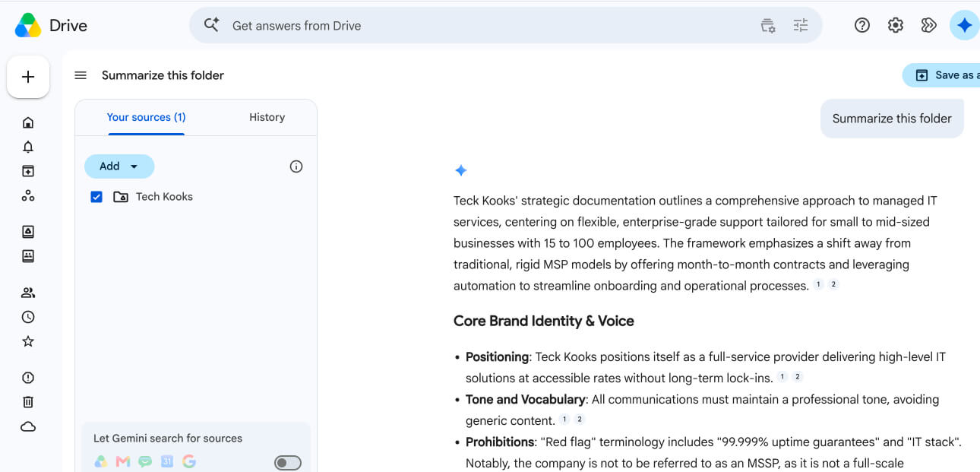The height and width of the screenshot is (472, 980).
Task: Uncheck the Tech Kooks source checkbox
Action: point(96,197)
